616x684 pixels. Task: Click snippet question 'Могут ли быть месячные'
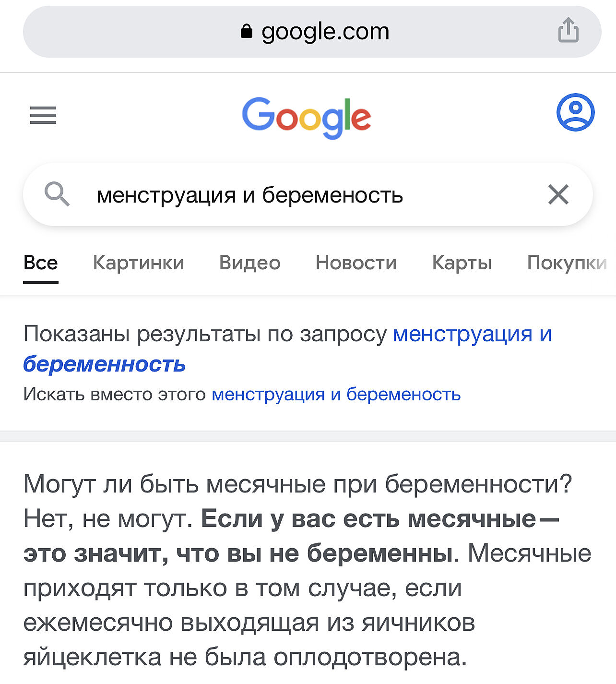click(297, 484)
